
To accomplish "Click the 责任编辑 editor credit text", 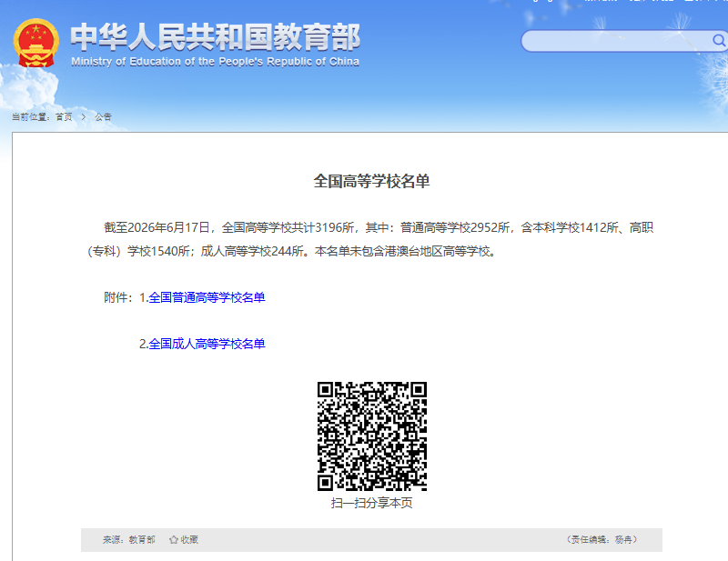I will pyautogui.click(x=602, y=540).
